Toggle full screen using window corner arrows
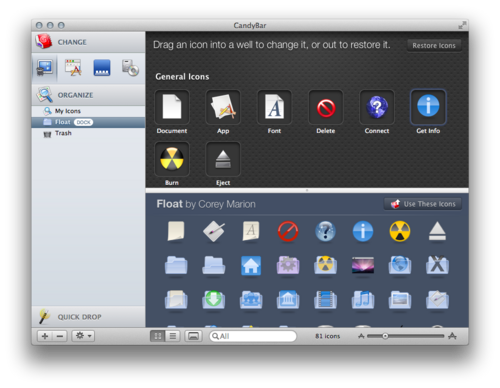Viewport: 500px width, 388px height. coord(462,25)
